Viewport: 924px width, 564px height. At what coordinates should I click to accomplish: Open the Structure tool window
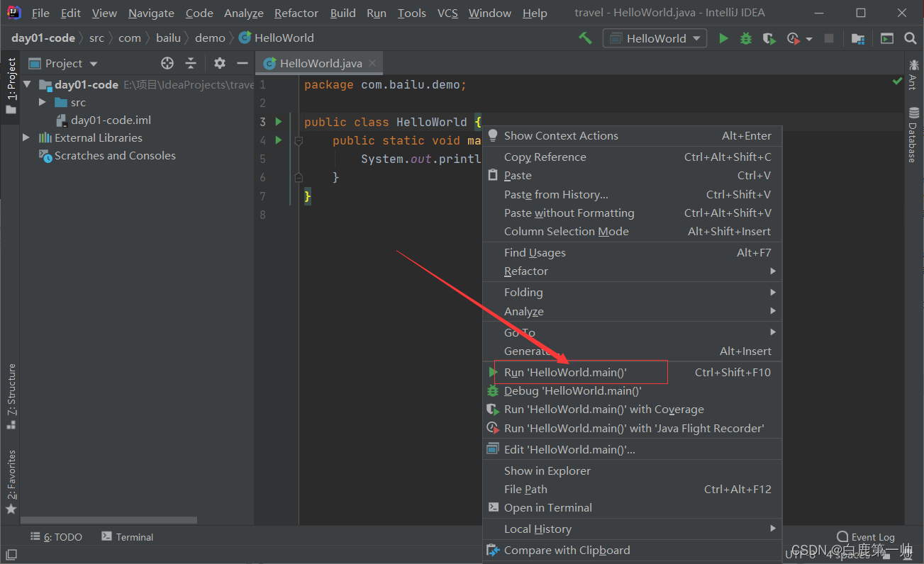pos(11,397)
